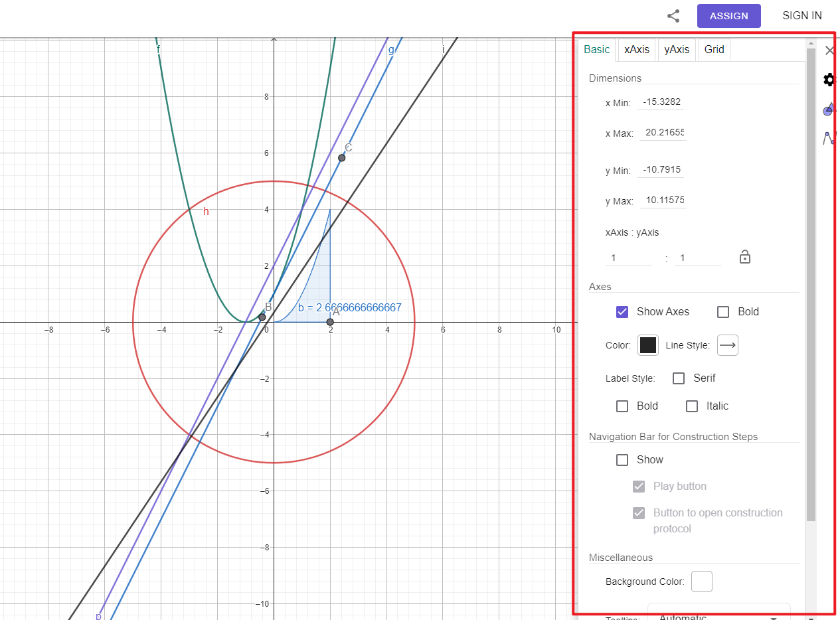Click the xAxis ratio input field
This screenshot has width=840, height=620.
629,258
